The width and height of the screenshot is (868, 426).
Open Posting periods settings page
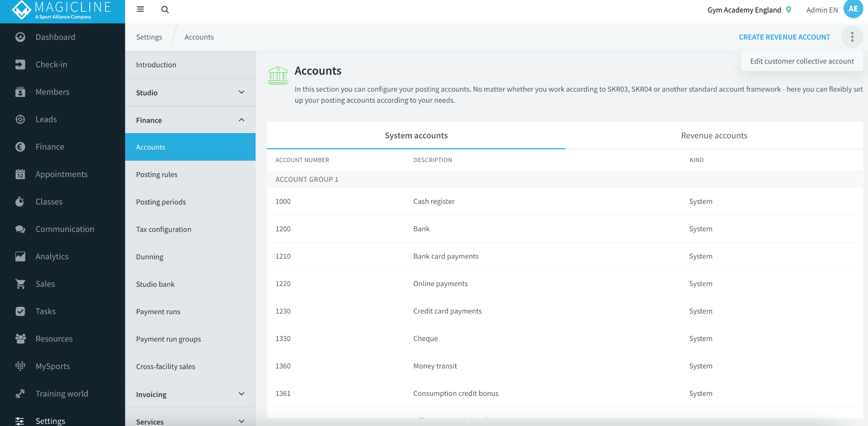click(x=190, y=202)
